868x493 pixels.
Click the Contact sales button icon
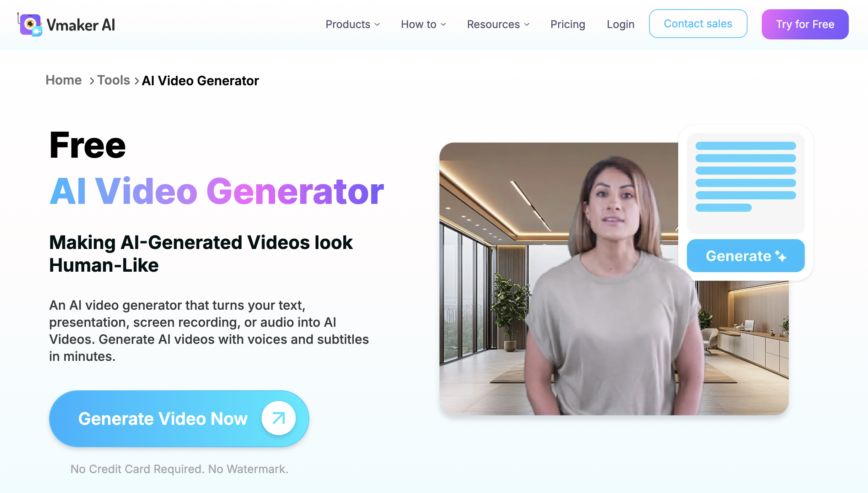pyautogui.click(x=698, y=24)
